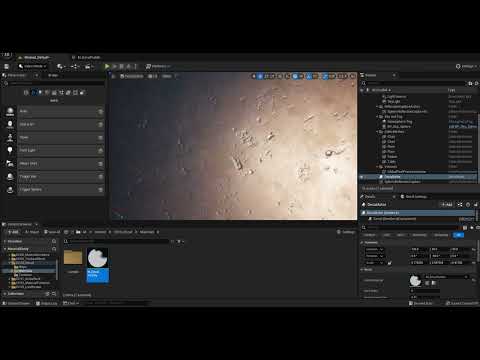Show the Lights category in Place Actors
480x360 pixels.
click(x=40, y=92)
